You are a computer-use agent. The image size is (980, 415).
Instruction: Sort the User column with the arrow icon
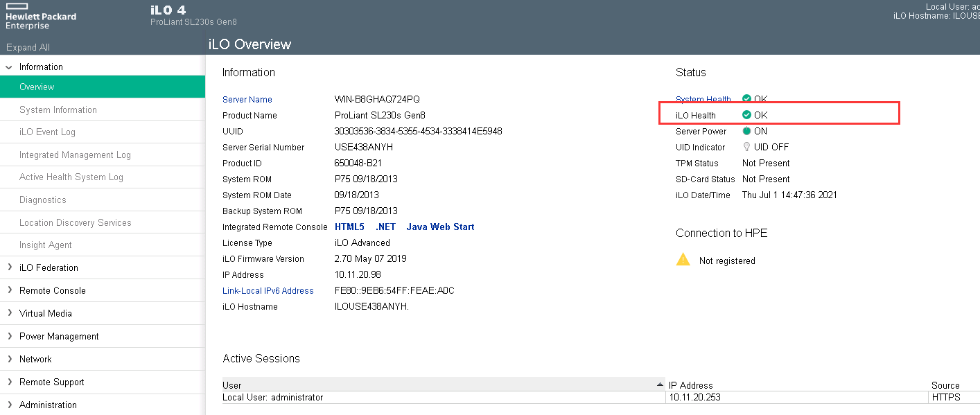tap(659, 385)
